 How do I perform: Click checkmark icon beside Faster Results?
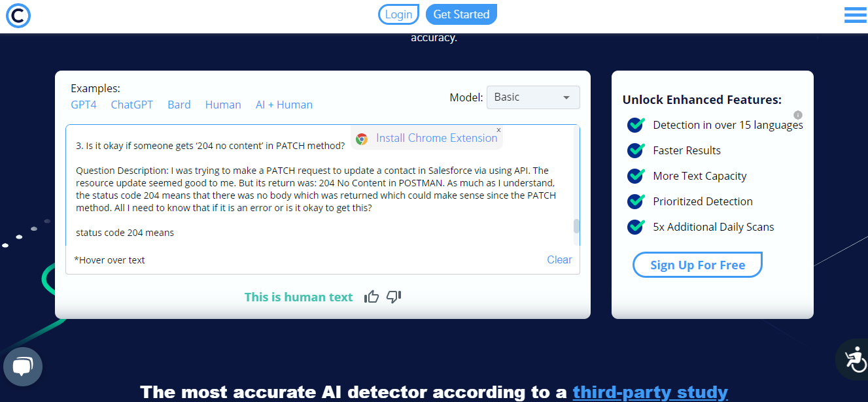click(x=636, y=150)
